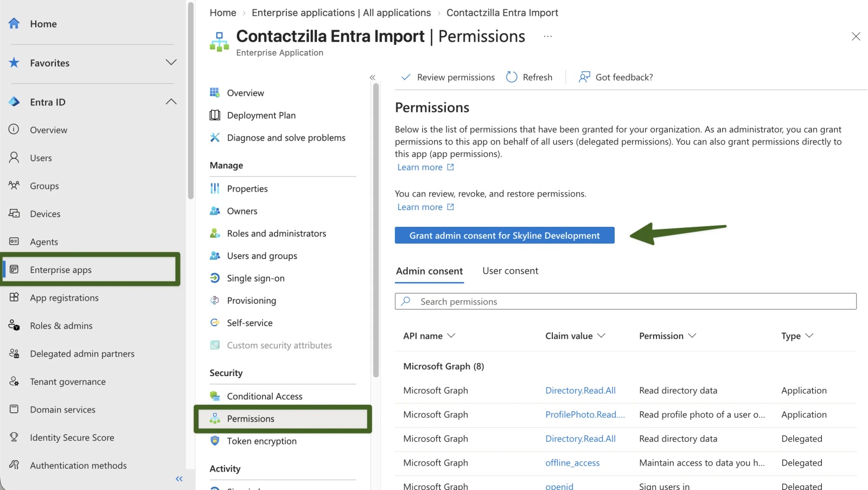Screen dimensions: 868x490
Task: Open Permissions in the Security menu
Action: 283,418
